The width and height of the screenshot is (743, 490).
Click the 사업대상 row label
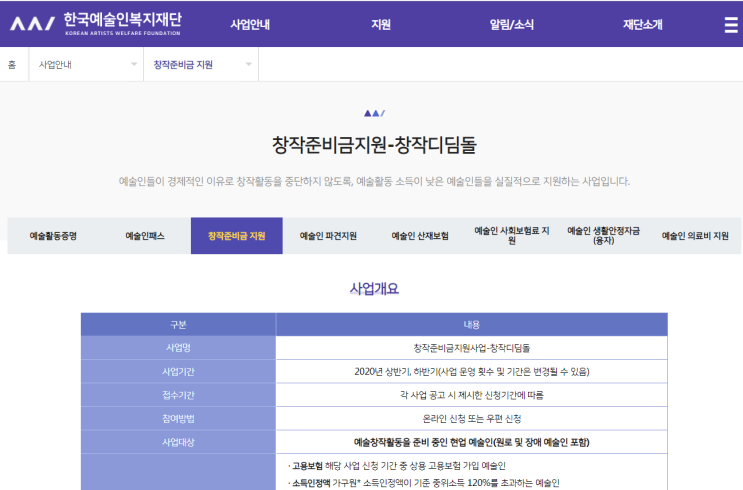(178, 442)
